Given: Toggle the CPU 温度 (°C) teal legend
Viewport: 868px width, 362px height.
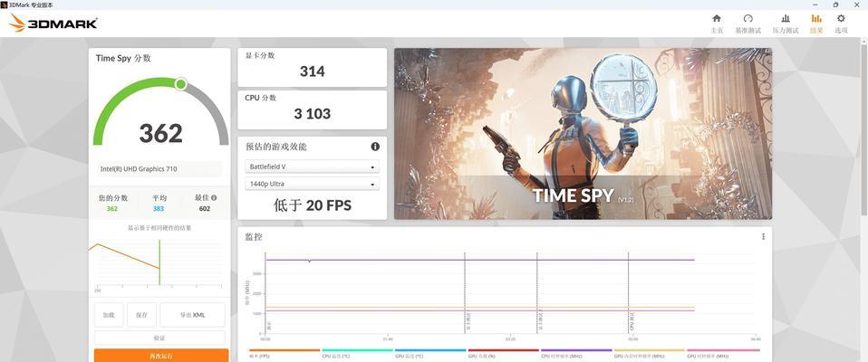Looking at the screenshot, I should [358, 354].
